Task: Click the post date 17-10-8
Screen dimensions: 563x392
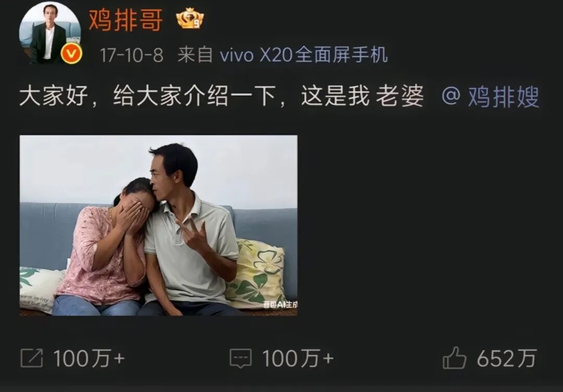Action: point(131,55)
